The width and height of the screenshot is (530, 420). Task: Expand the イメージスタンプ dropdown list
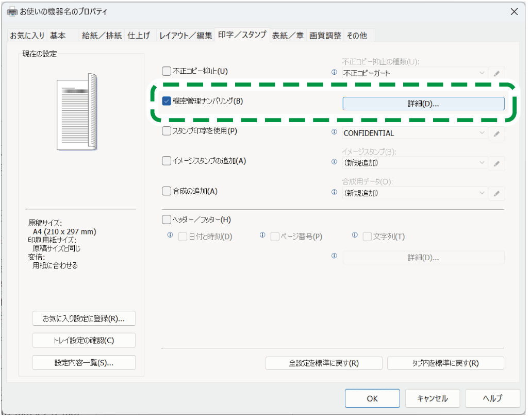[x=415, y=163]
